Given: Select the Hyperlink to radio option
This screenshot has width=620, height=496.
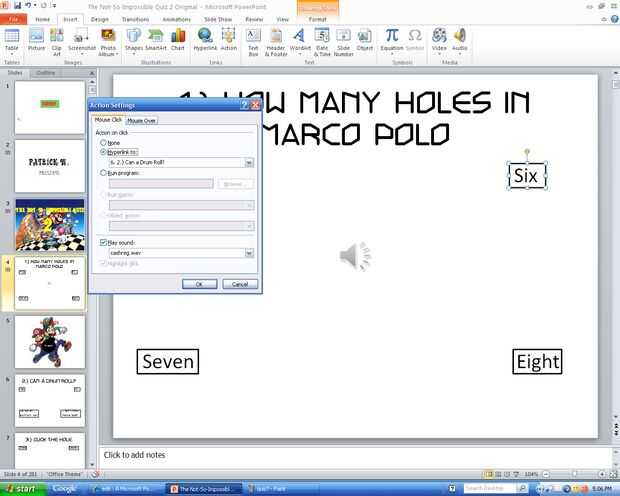Looking at the screenshot, I should tap(104, 152).
